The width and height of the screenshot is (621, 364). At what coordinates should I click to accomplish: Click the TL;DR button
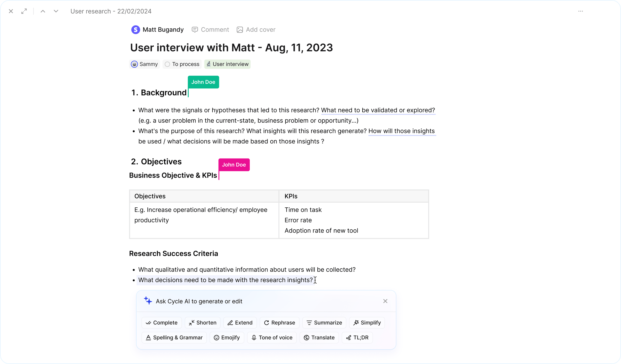point(357,338)
